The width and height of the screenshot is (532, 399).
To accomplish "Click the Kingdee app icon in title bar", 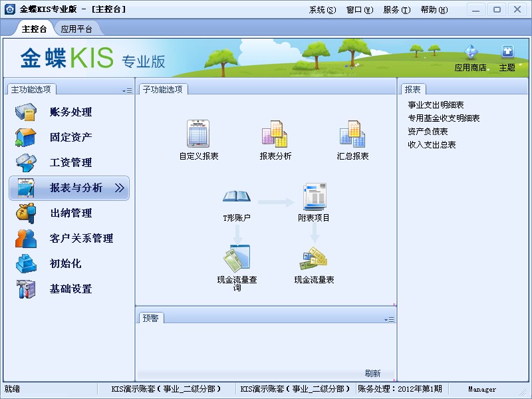I will [x=10, y=9].
